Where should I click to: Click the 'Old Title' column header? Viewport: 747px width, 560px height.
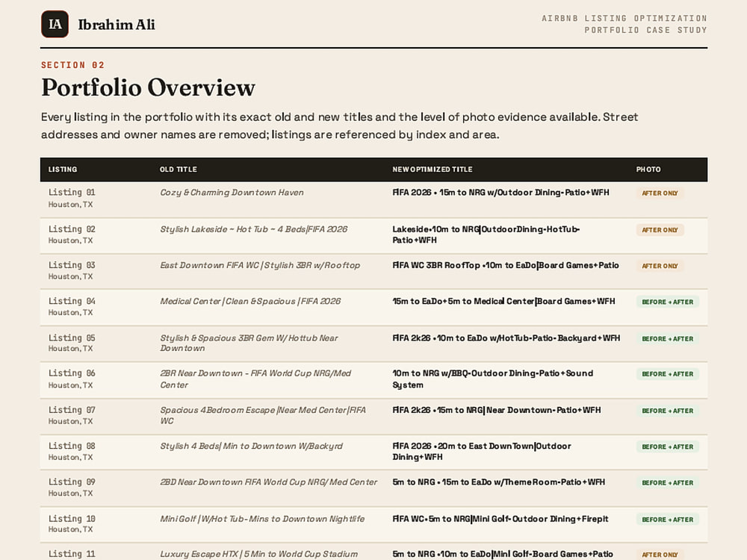click(179, 169)
